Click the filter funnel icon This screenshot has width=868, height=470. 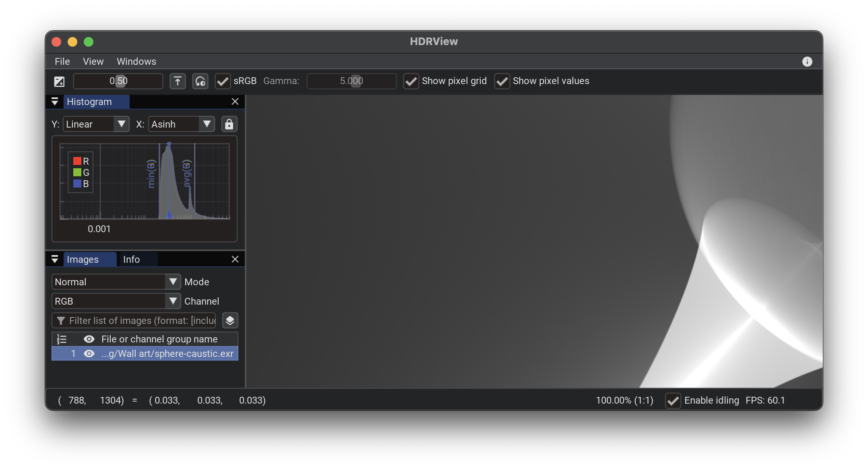tap(61, 321)
